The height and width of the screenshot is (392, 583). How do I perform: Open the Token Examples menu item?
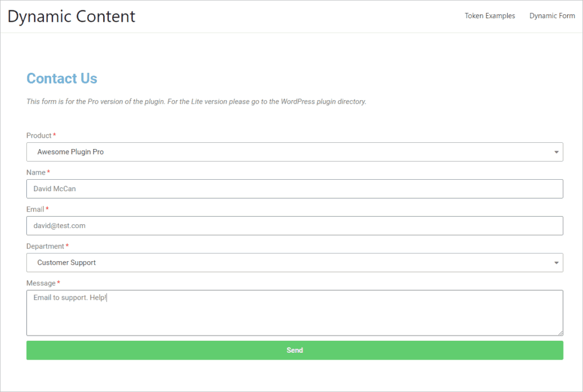click(490, 16)
